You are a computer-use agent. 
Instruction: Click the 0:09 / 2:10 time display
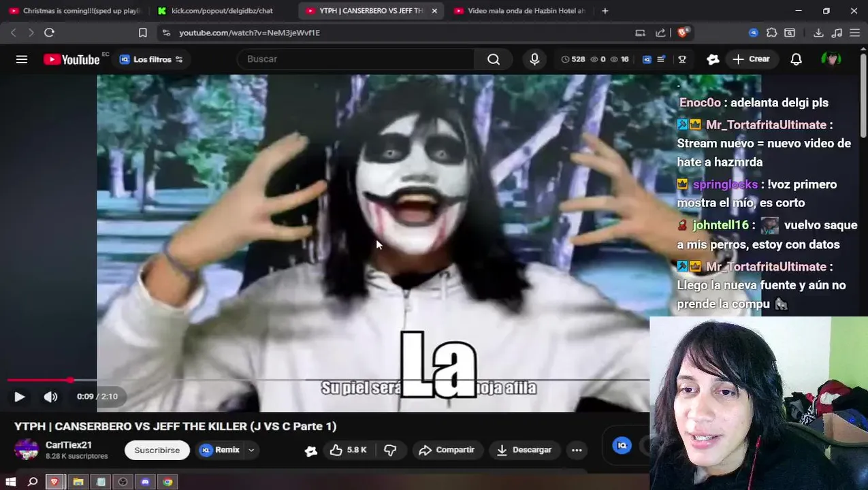point(97,396)
